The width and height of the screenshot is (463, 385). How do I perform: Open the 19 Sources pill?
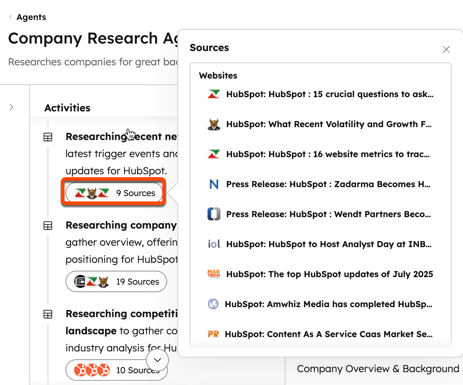point(116,282)
